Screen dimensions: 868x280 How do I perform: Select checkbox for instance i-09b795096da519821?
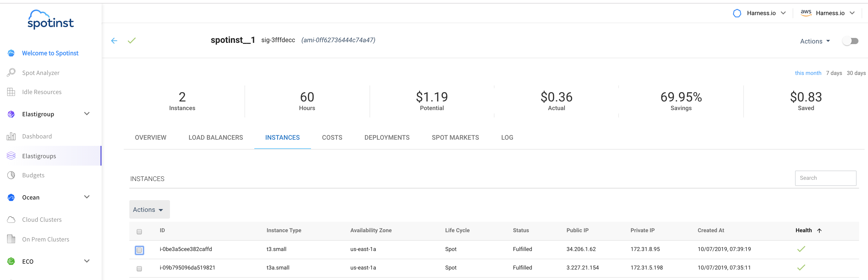(139, 269)
